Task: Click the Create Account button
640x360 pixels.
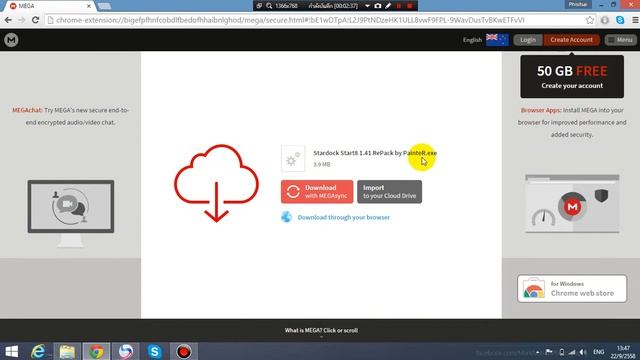Action: pos(571,40)
